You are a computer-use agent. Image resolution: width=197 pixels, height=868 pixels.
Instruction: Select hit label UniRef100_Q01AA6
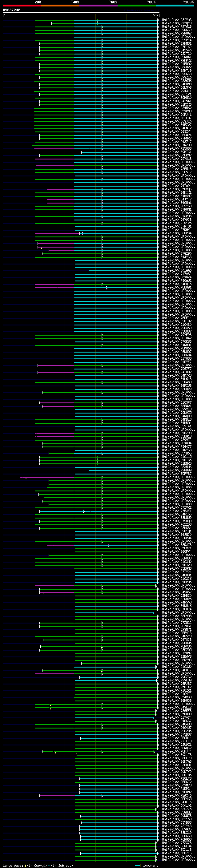(177, 271)
